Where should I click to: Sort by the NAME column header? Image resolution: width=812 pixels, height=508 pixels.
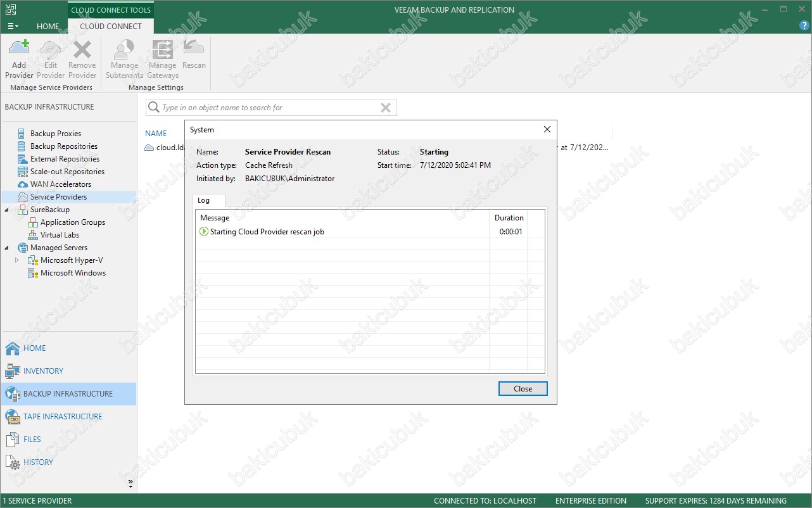click(156, 134)
